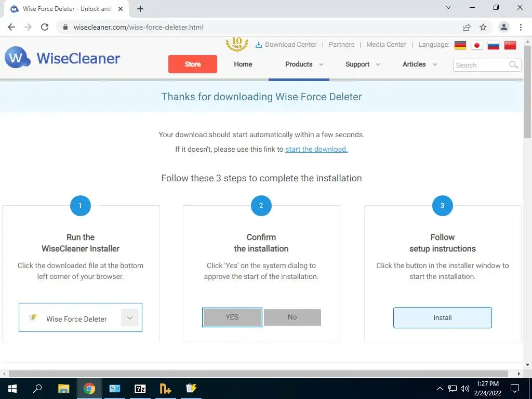Click the taskbar program left of 7-Zip

pos(115,389)
